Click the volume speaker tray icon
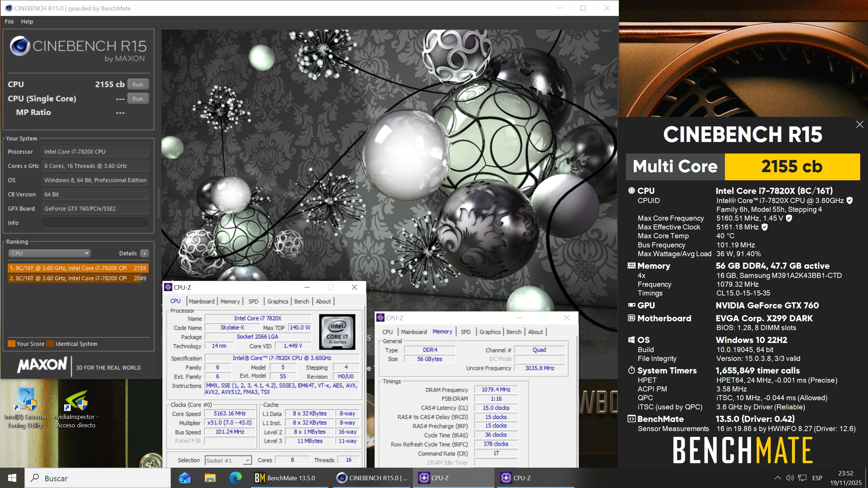The height and width of the screenshot is (488, 868). point(789,478)
